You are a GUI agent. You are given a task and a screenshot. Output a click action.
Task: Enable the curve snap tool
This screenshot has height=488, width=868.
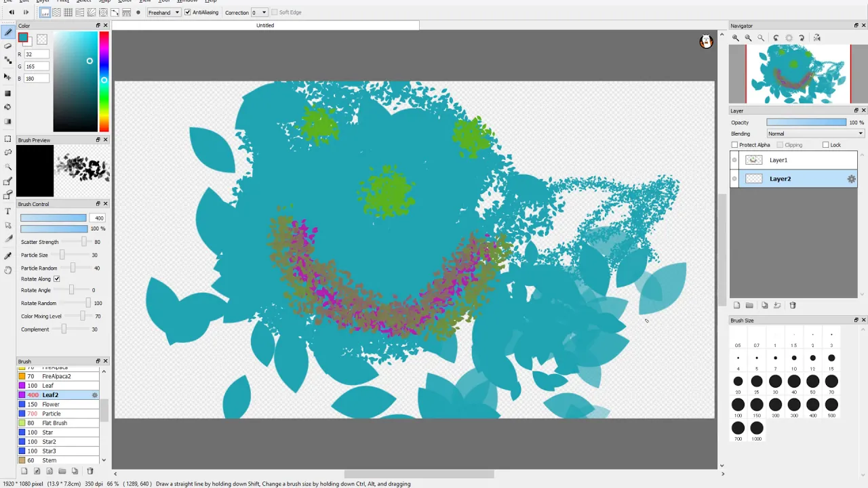click(x=115, y=12)
